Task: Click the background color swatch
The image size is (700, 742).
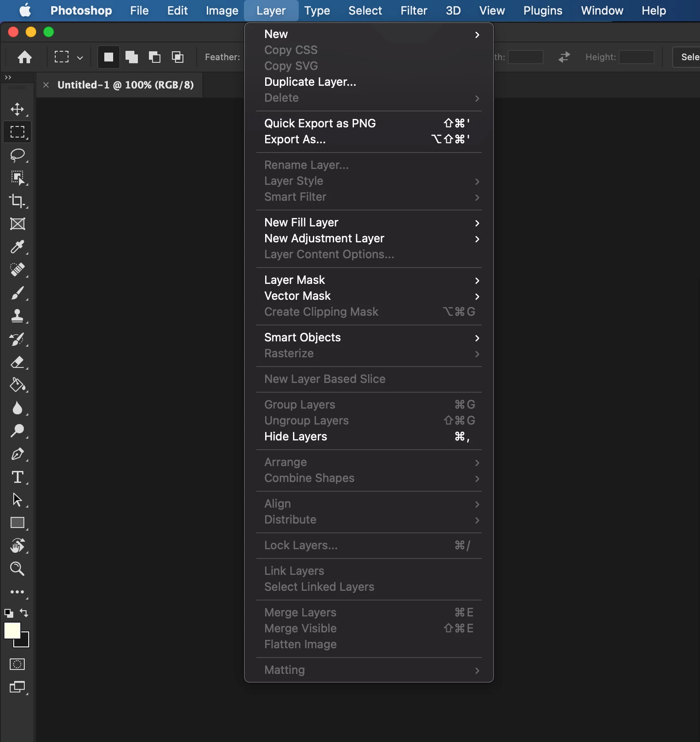Action: click(25, 643)
